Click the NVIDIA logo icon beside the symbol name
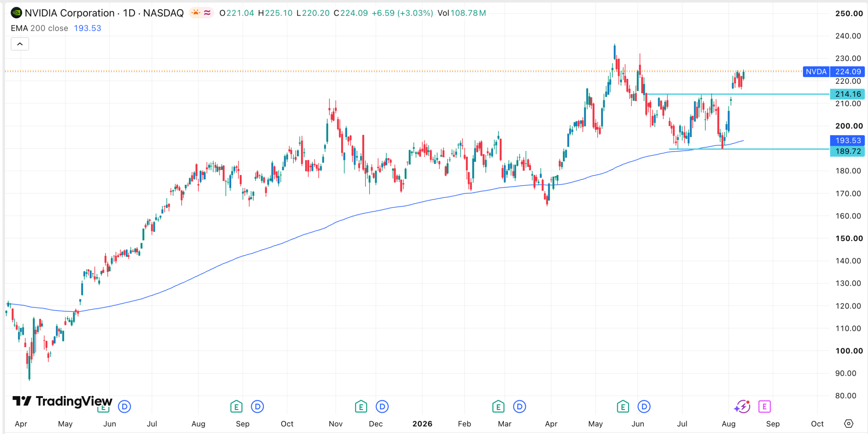868x434 pixels. pyautogui.click(x=16, y=13)
